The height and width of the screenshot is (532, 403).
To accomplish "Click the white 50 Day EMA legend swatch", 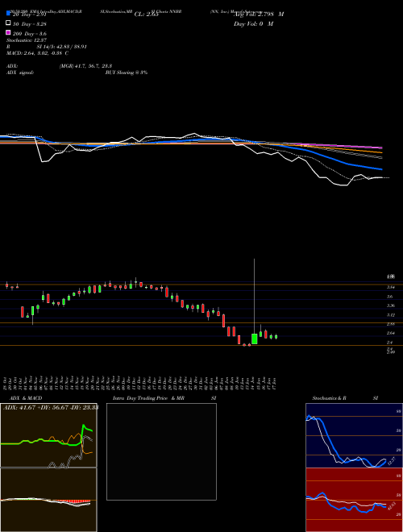I will tap(8, 23).
